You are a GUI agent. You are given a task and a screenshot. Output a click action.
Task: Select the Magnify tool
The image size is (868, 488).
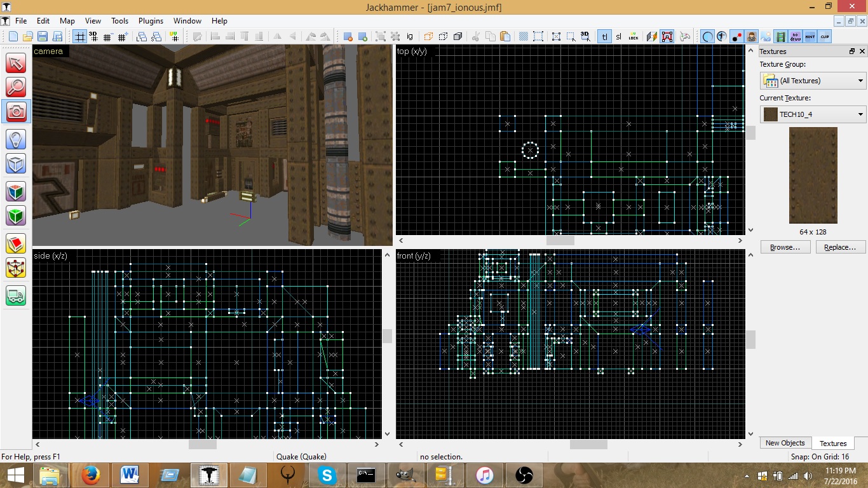pos(16,87)
